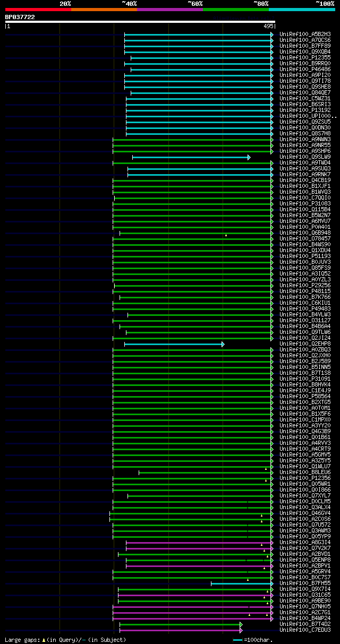340x644 pixels.
Task: Open hit UniRef100_P46486
Action: [x=305, y=69]
